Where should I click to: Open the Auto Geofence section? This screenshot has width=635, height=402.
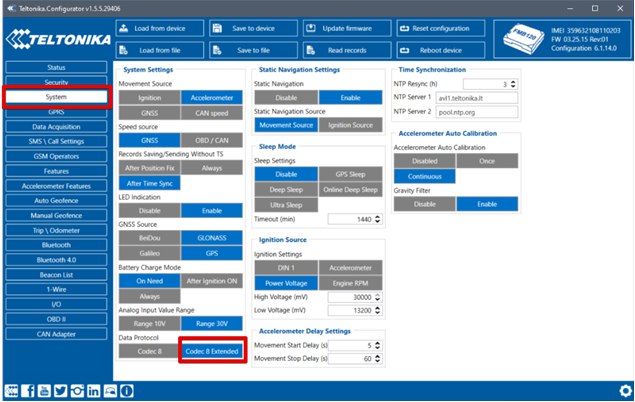tap(56, 201)
